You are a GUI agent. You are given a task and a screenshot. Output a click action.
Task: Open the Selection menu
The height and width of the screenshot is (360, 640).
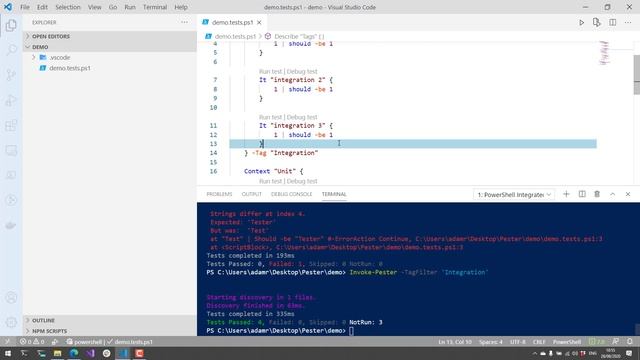tap(68, 7)
